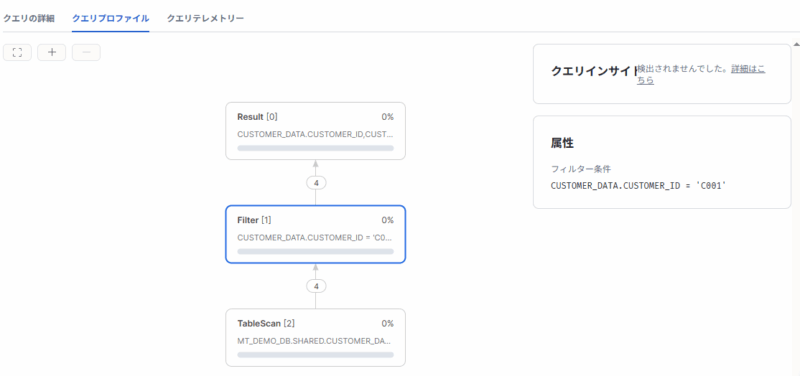This screenshot has height=376, width=800.
Task: Select the TableScan [2] operator node
Action: [x=315, y=337]
